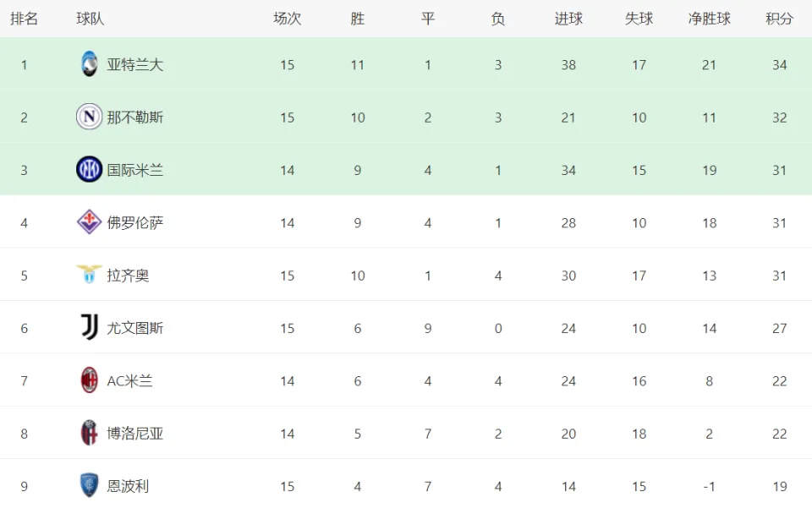Click the Empoli (恩波利) blue shield logo
812x508 pixels.
pos(89,485)
